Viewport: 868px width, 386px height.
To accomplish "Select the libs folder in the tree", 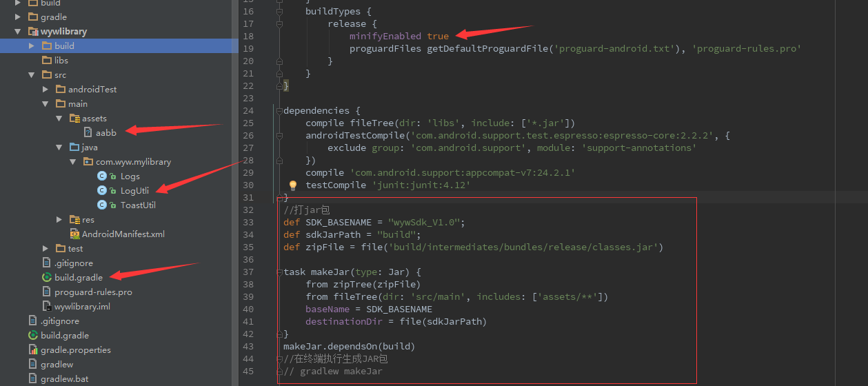I will [61, 60].
